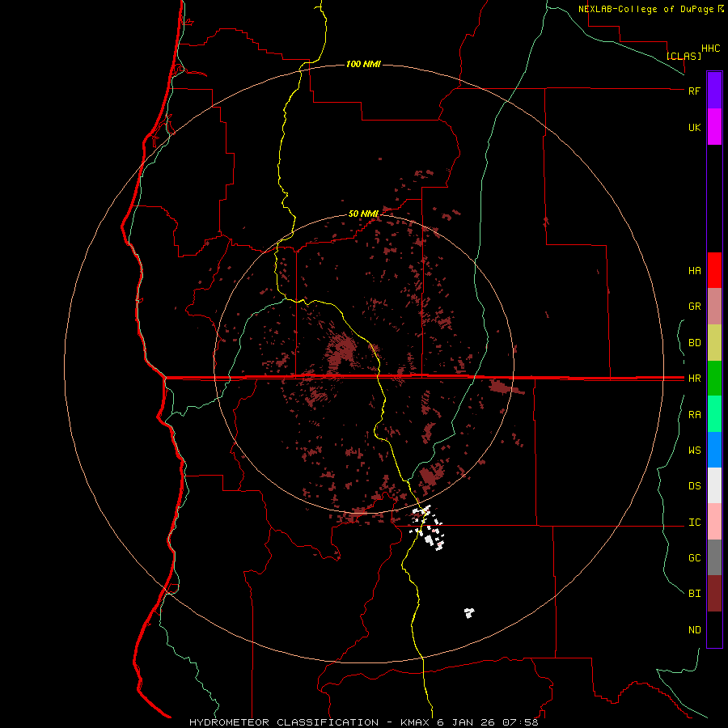Click the IC light-pink legend swatch
The height and width of the screenshot is (728, 728).
714,522
